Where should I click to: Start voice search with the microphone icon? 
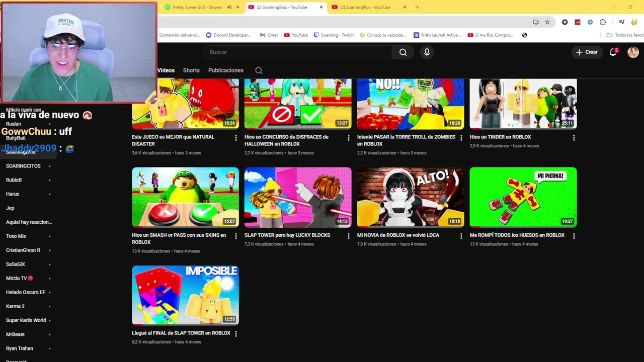427,52
